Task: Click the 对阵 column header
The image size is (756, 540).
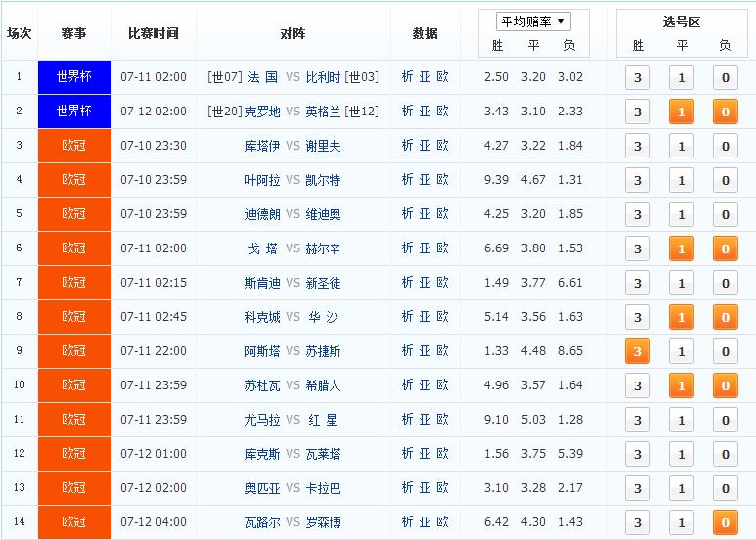Action: 292,33
